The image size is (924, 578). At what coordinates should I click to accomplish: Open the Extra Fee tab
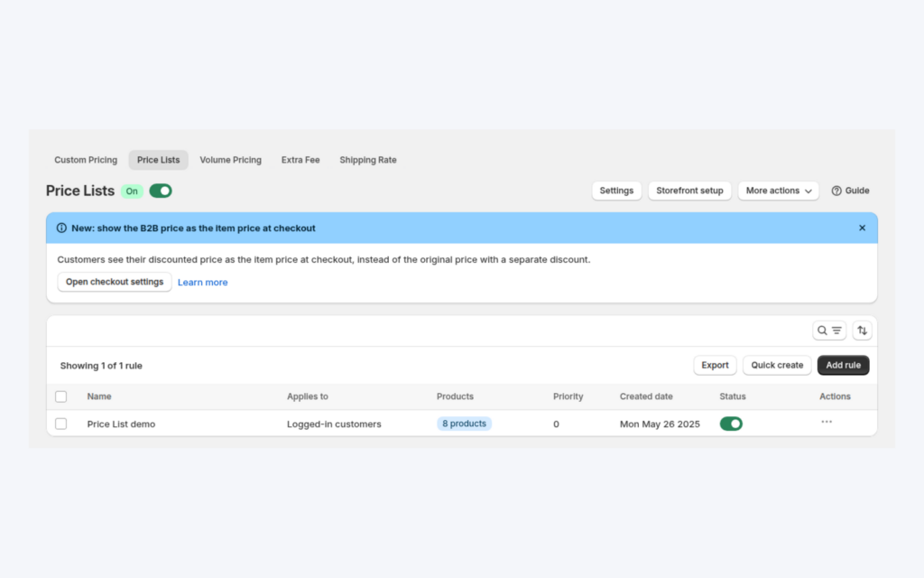click(x=300, y=160)
